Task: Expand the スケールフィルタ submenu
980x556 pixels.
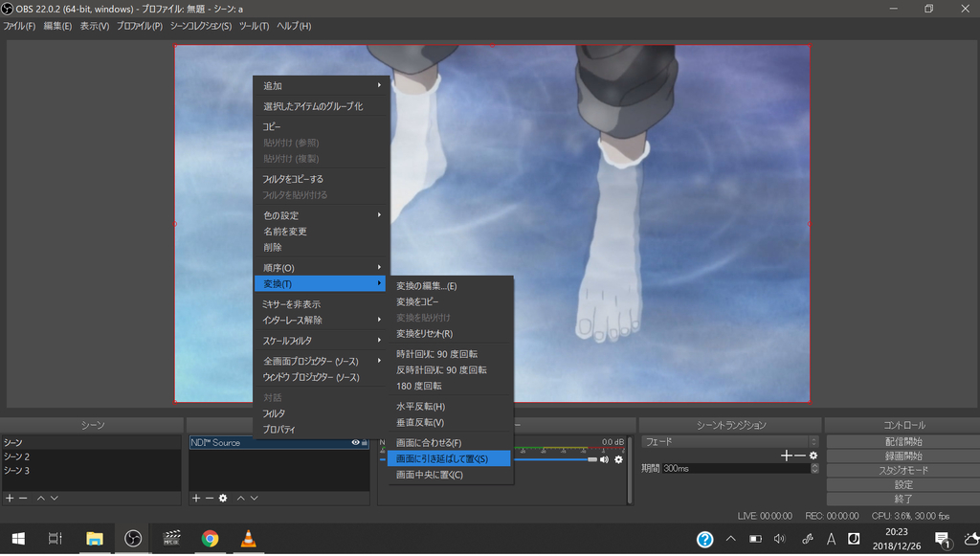Action: pos(320,341)
